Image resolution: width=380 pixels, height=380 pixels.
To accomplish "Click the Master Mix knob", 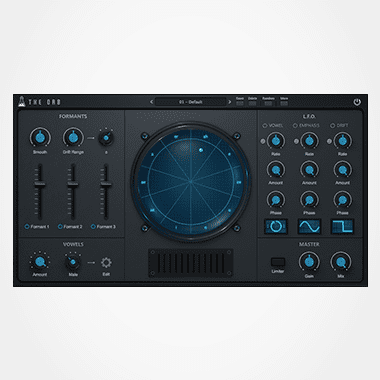I will 341,262.
